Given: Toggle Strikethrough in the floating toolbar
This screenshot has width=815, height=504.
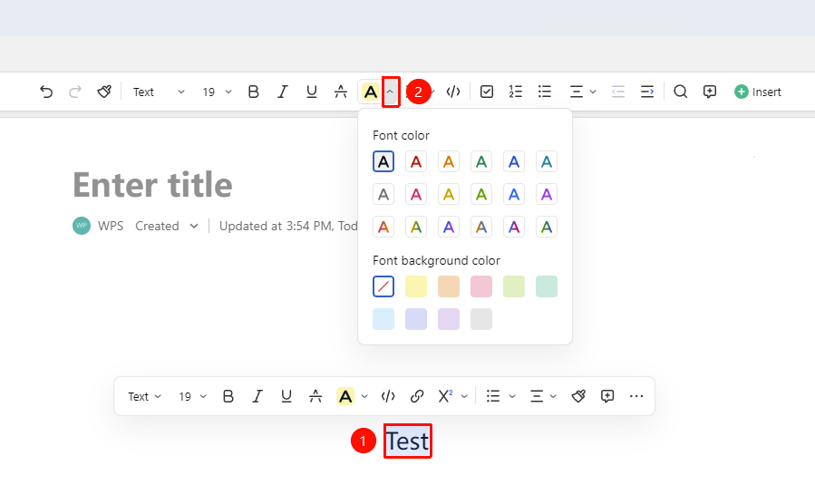Looking at the screenshot, I should (315, 396).
